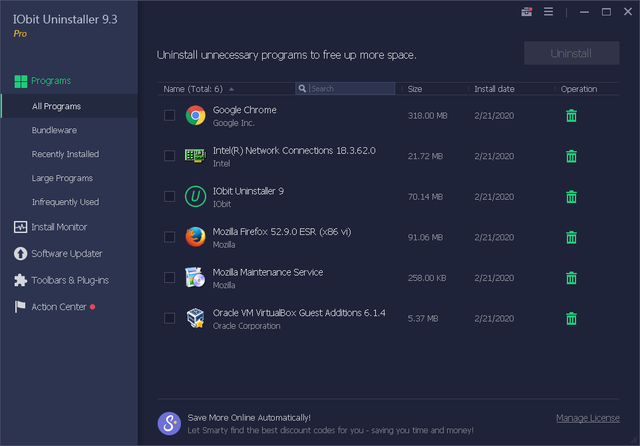This screenshot has height=446, width=640.
Task: Open the Action Center section
Action: tap(59, 307)
